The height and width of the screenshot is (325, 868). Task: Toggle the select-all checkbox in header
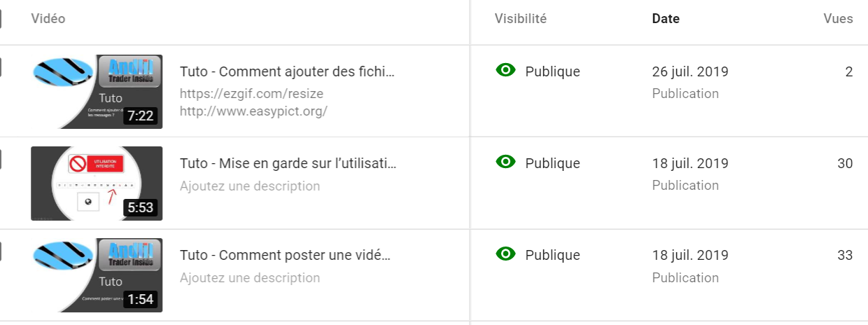pyautogui.click(x=1, y=19)
